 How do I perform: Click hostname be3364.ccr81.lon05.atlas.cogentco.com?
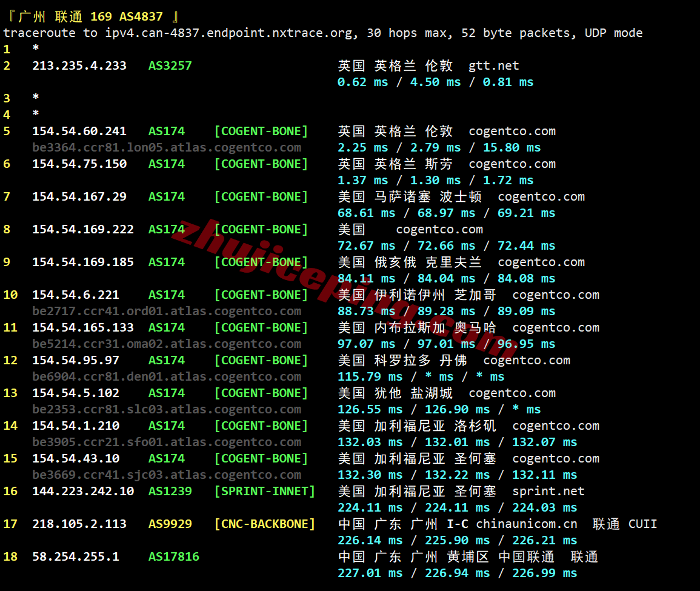coord(167,147)
